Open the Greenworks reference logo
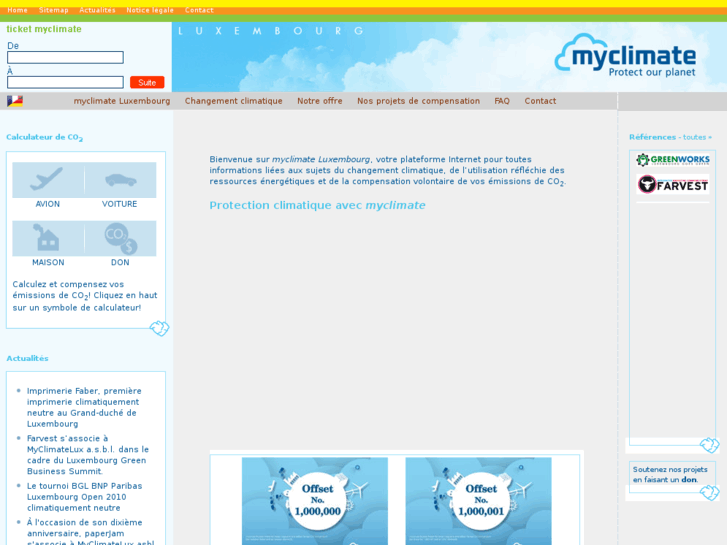727x545 pixels. [673, 160]
